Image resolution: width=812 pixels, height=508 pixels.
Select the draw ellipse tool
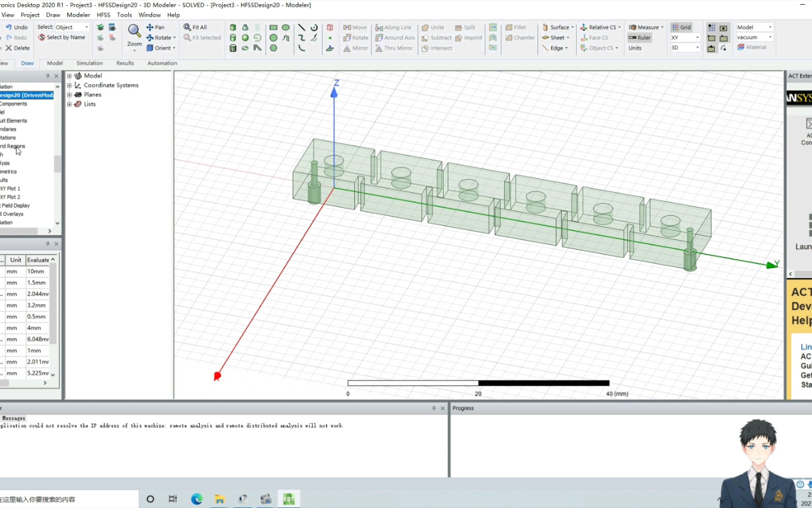[x=286, y=27]
